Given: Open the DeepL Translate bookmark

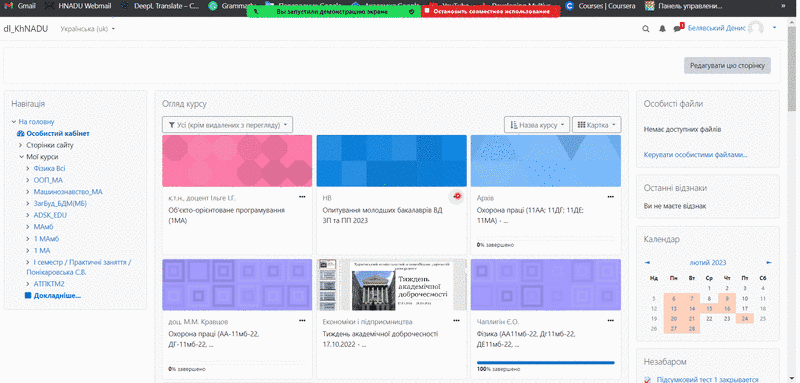Looking at the screenshot, I should (x=160, y=6).
